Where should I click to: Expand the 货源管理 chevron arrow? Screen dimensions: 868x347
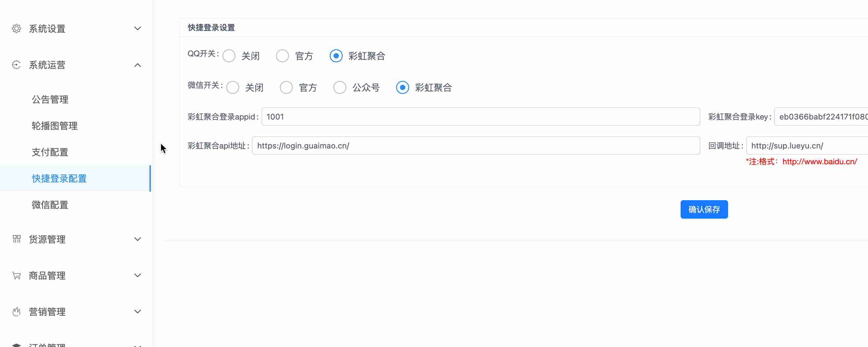[x=138, y=239]
